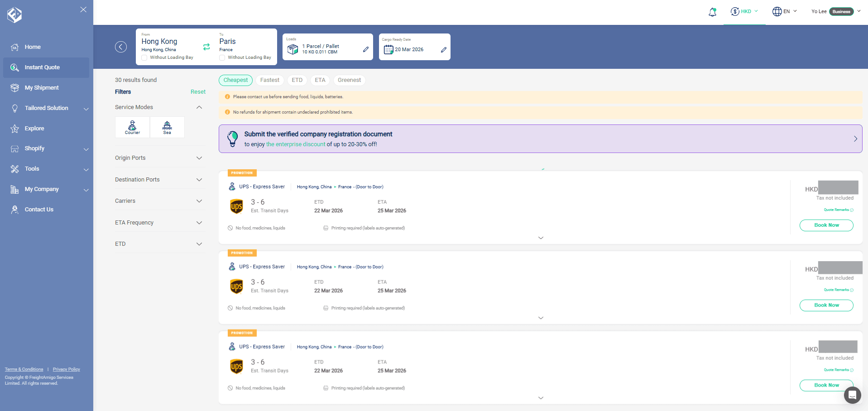
Task: Open the chat support bubble
Action: [852, 395]
